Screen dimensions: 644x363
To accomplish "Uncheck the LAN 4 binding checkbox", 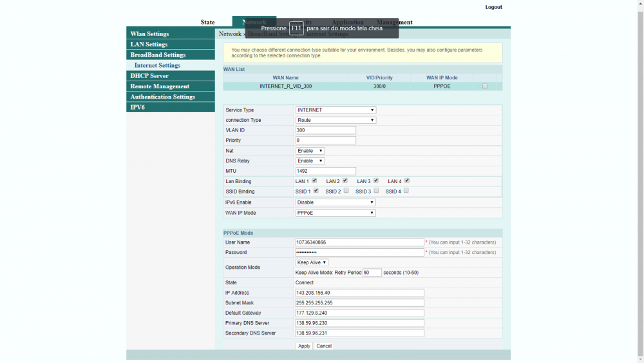I will click(x=407, y=181).
